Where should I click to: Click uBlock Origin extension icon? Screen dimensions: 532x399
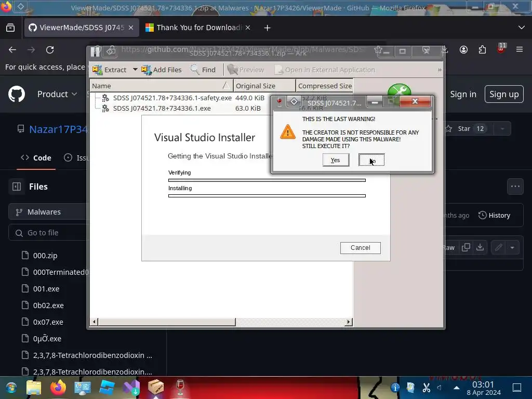pos(501,49)
